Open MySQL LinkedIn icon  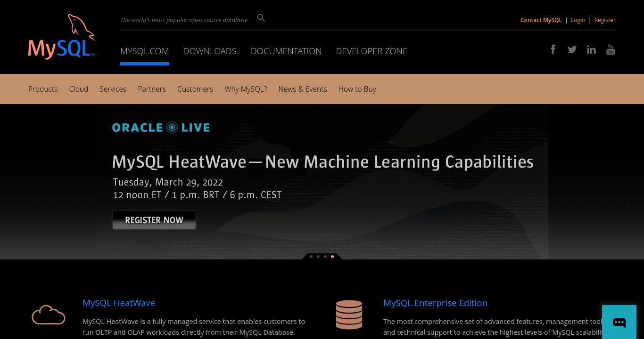point(591,49)
